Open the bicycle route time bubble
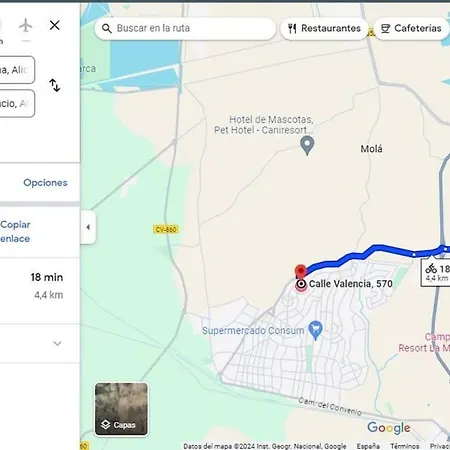 point(436,272)
